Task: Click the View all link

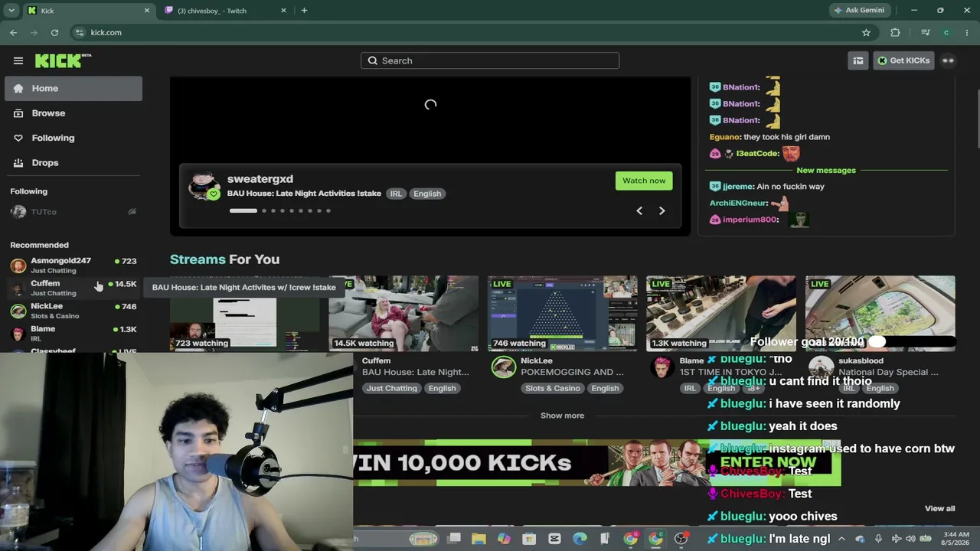Action: (939, 508)
